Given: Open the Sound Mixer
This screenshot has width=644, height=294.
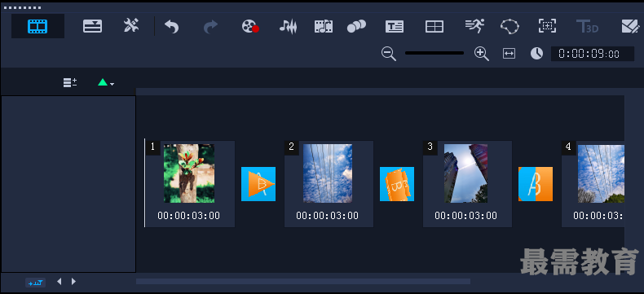Looking at the screenshot, I should (288, 26).
